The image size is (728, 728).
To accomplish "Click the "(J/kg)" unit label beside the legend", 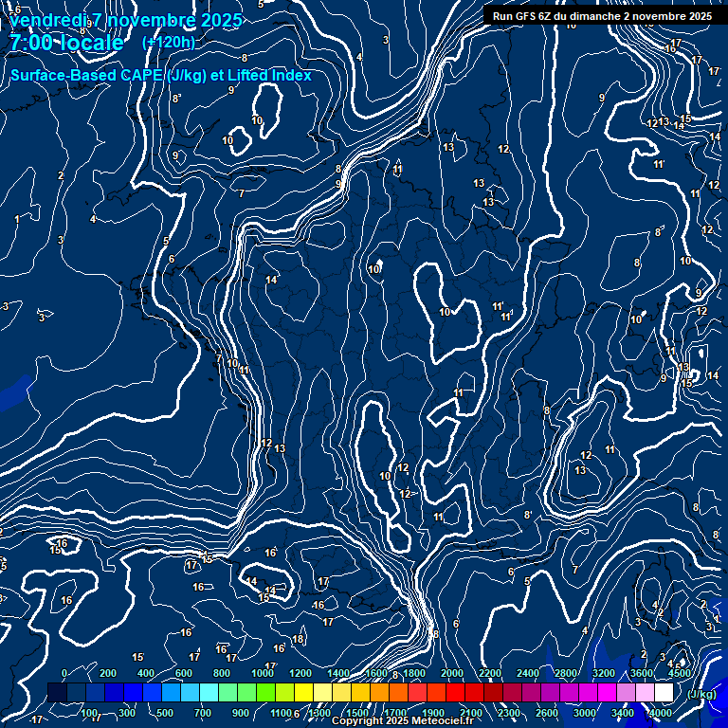I will coord(701,694).
